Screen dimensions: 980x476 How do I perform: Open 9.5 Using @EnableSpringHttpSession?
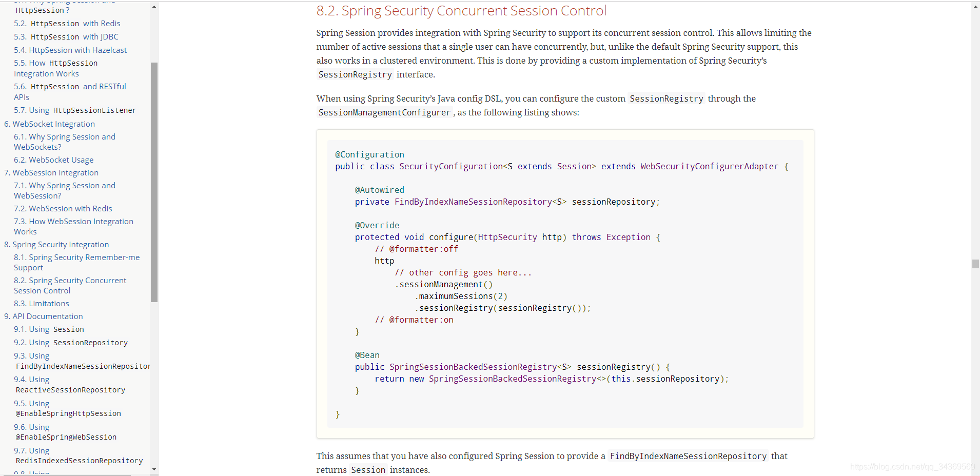point(68,408)
